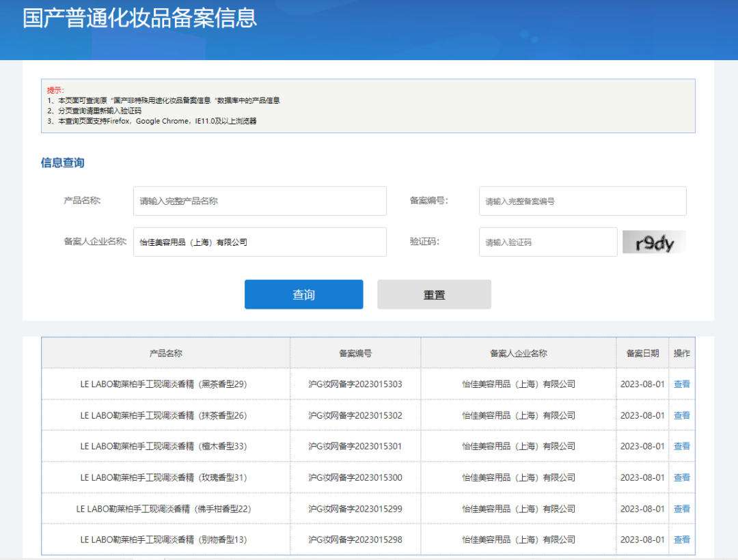Image resolution: width=738 pixels, height=560 pixels.
Task: Click the date in 别物香型13 row
Action: (642, 540)
